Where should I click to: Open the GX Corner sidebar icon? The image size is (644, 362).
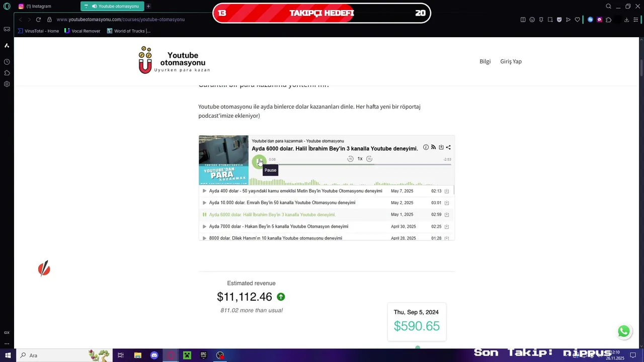pyautogui.click(x=7, y=332)
